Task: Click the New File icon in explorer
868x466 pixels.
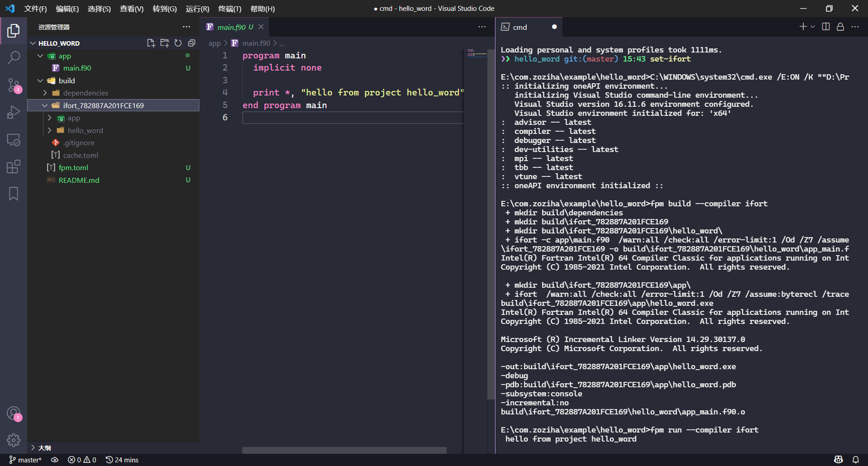Action: click(x=151, y=43)
